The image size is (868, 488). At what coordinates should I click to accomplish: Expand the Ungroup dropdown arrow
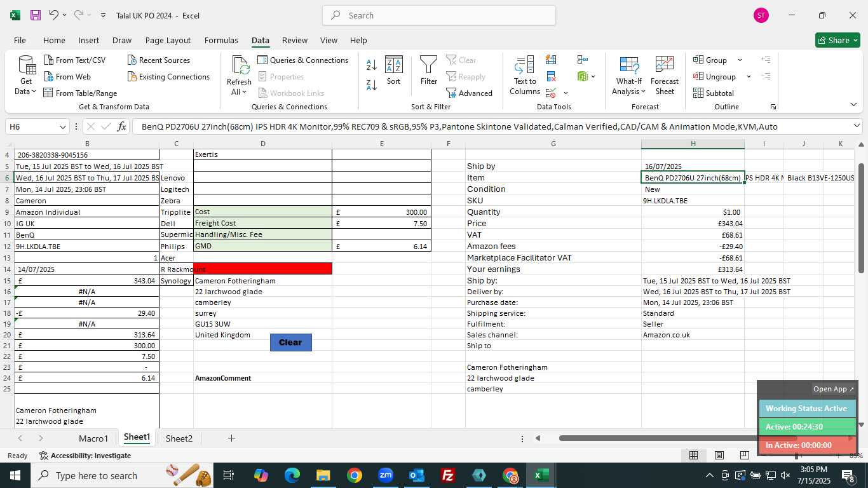[749, 77]
